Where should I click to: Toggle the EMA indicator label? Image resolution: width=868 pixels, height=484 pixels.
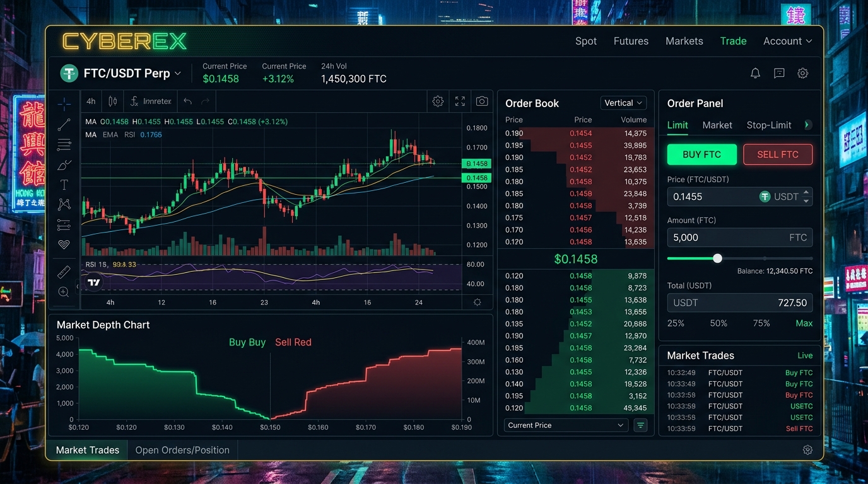(110, 135)
